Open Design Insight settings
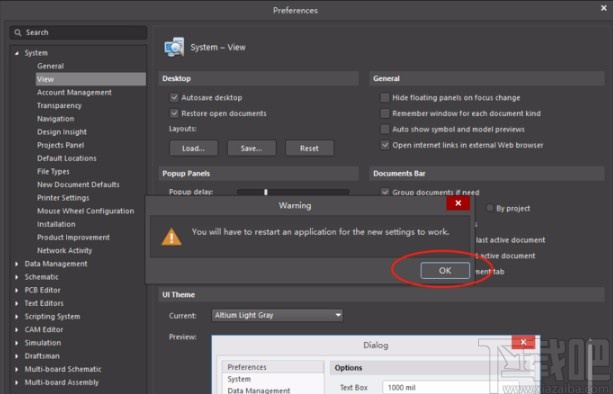The height and width of the screenshot is (394, 613). (62, 132)
